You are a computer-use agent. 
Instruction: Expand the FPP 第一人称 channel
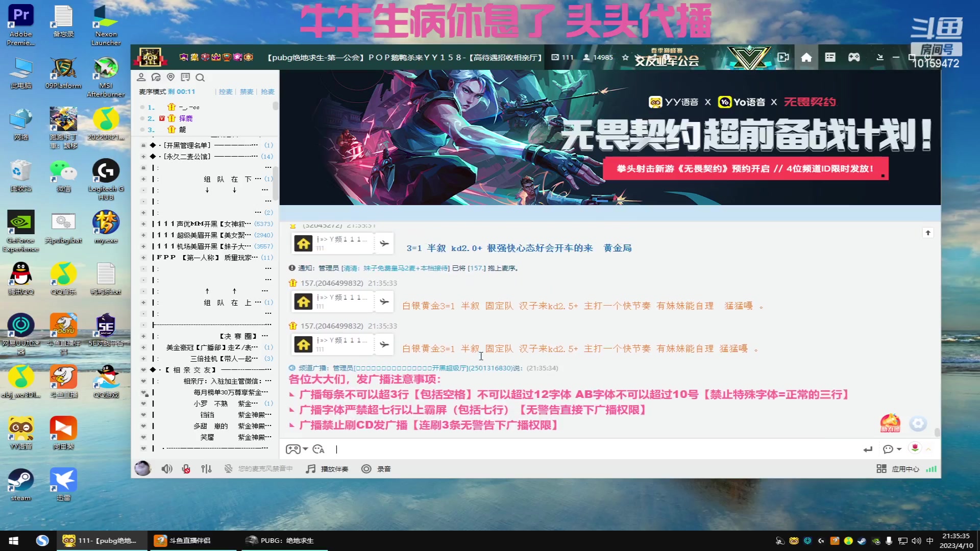click(143, 258)
